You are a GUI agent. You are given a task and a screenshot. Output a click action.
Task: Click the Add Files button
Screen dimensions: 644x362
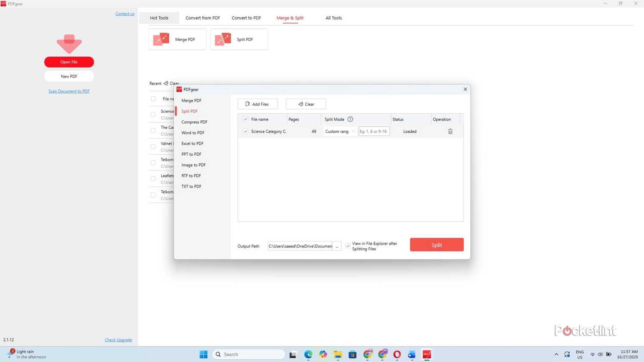coord(257,104)
